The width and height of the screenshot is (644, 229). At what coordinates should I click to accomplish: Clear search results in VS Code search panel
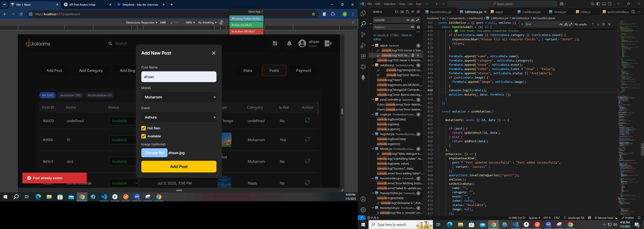pyautogui.click(x=402, y=12)
